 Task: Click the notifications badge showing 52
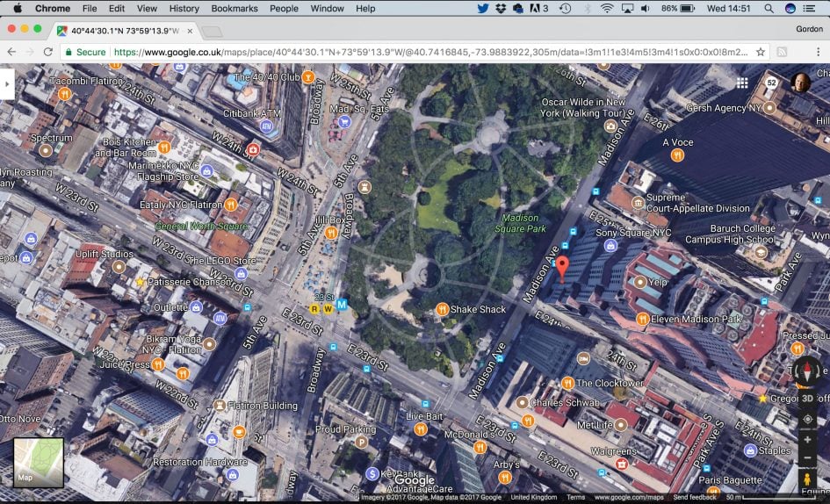click(771, 83)
